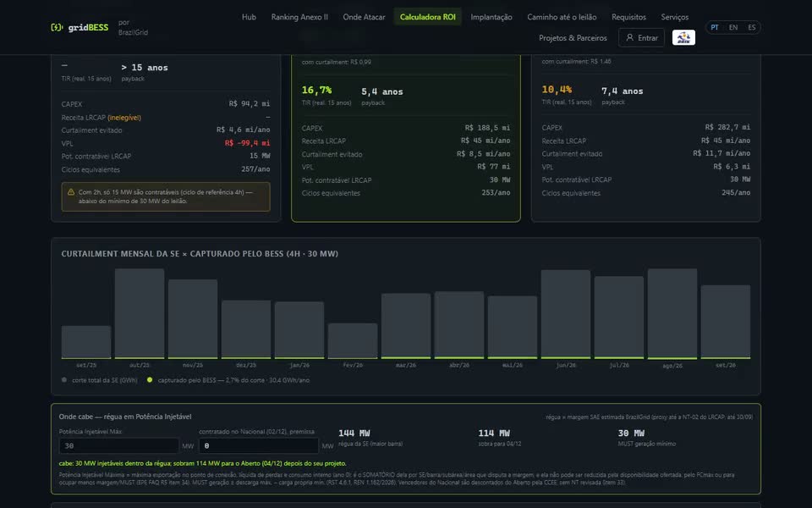The width and height of the screenshot is (812, 508).
Task: Open Projetos & Parceiros
Action: coord(573,38)
